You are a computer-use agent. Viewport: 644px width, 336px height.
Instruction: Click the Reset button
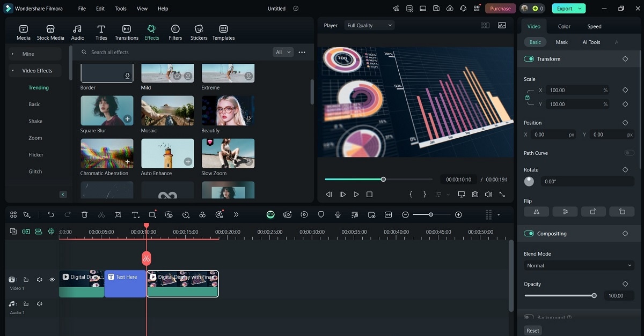pos(532,331)
